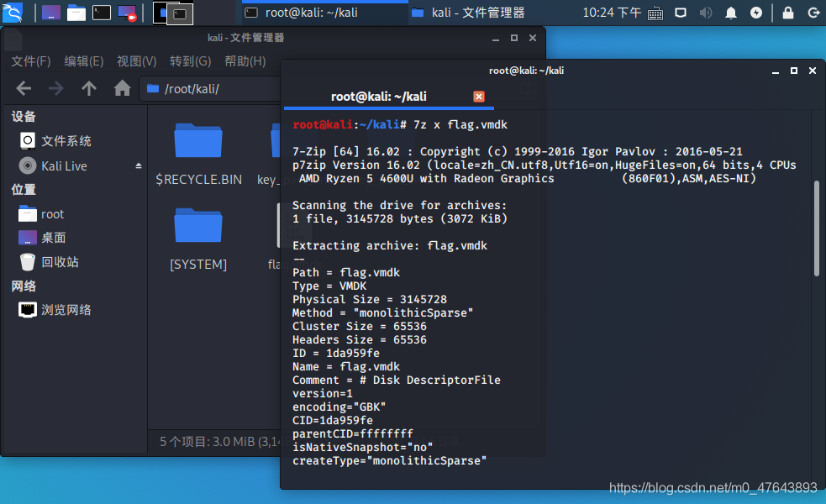Open the 帮助(H) menu
This screenshot has width=826, height=504.
(x=245, y=61)
